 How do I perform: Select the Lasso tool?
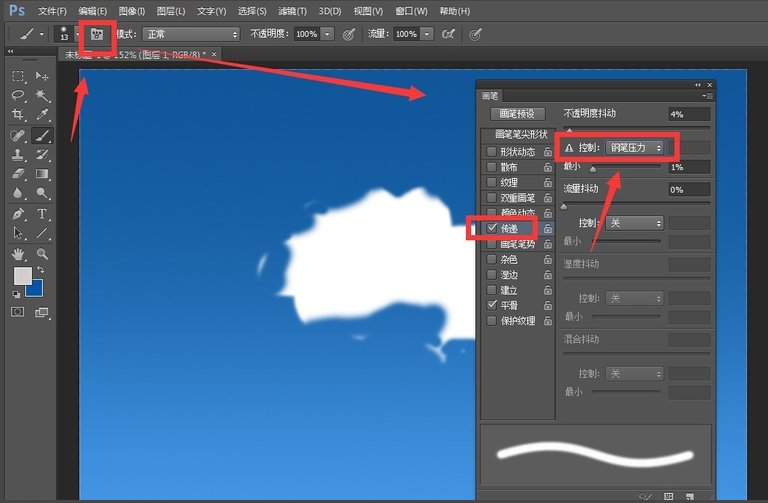point(18,95)
